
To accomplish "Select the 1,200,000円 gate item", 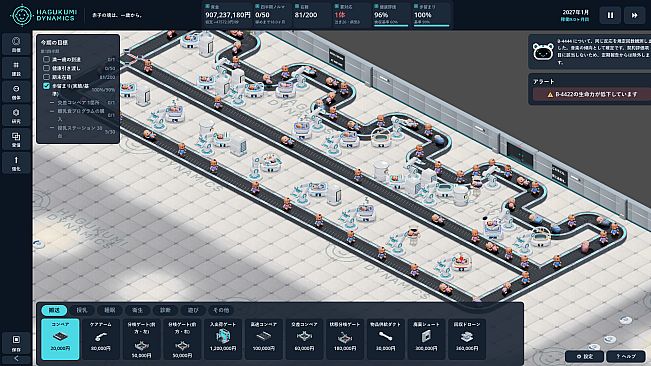I will pyautogui.click(x=223, y=339).
